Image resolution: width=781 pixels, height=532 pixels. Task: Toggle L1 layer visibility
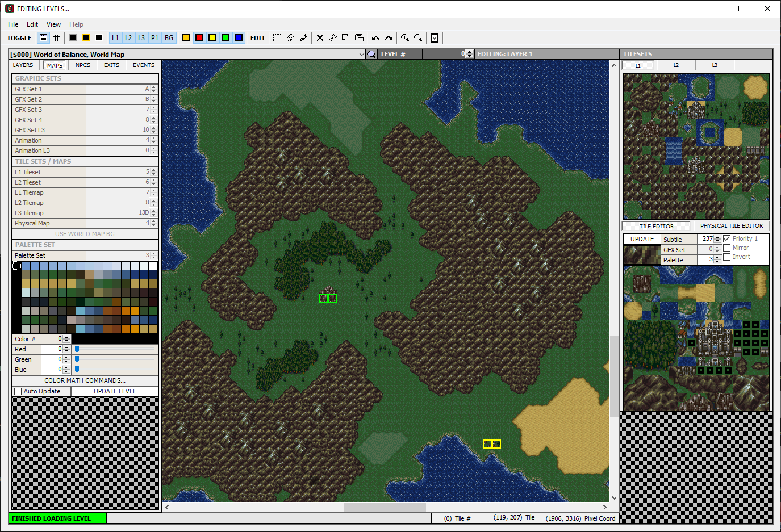[115, 38]
